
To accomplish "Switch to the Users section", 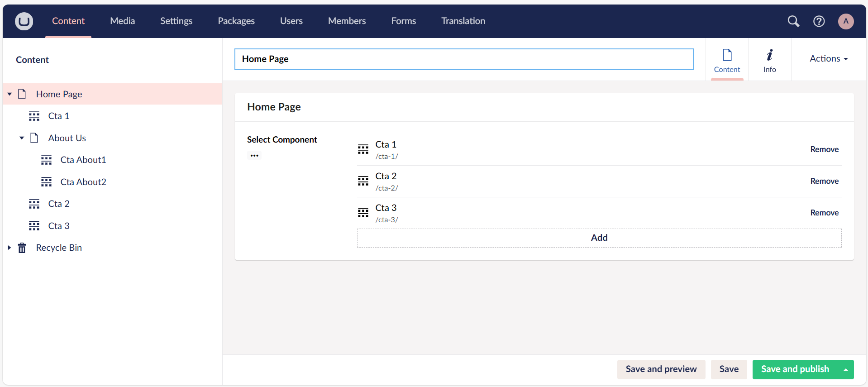I will click(291, 21).
